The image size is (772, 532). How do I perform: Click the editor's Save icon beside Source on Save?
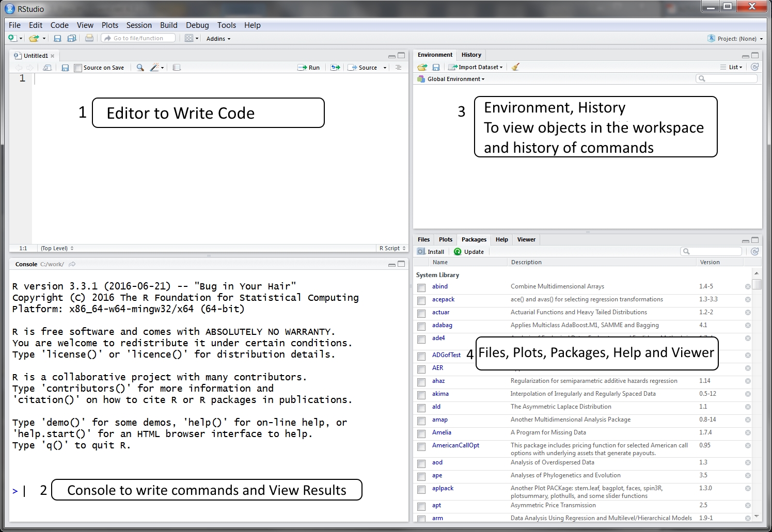coord(65,68)
